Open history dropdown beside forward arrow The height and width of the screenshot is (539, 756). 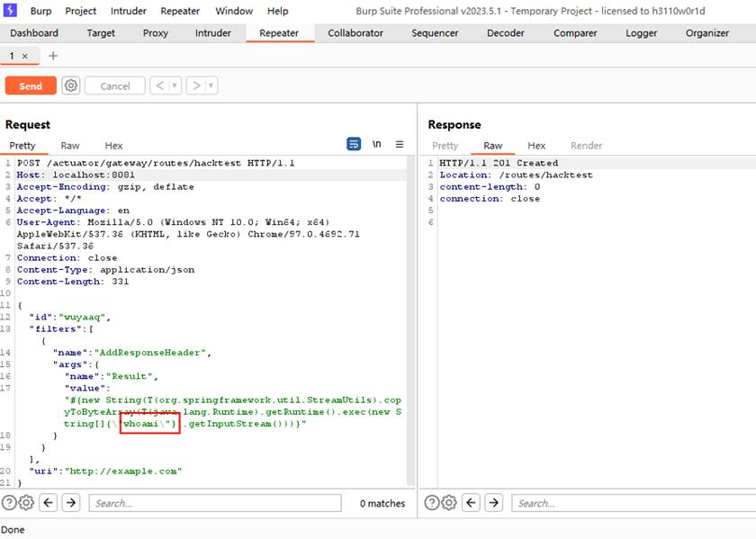(x=211, y=85)
